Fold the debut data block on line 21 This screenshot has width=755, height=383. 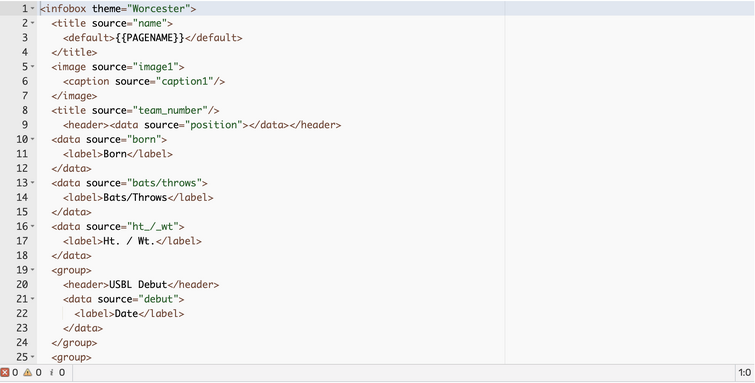point(32,299)
